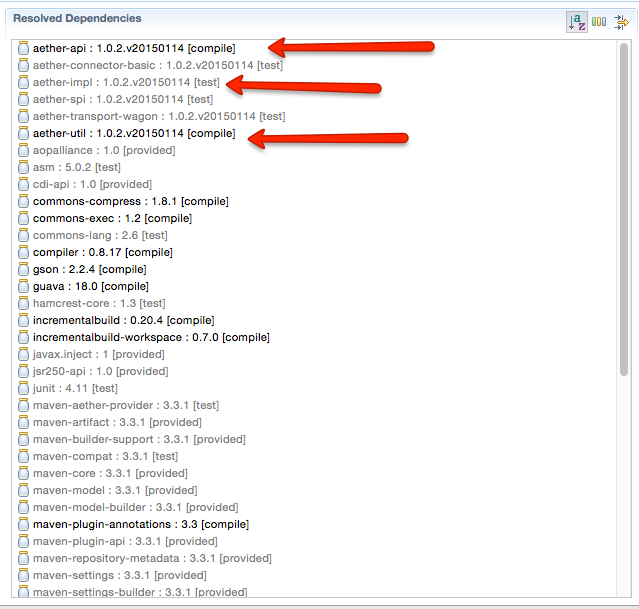The width and height of the screenshot is (639, 609).
Task: Select asm : 5.0.2 [test]
Action: click(x=77, y=167)
